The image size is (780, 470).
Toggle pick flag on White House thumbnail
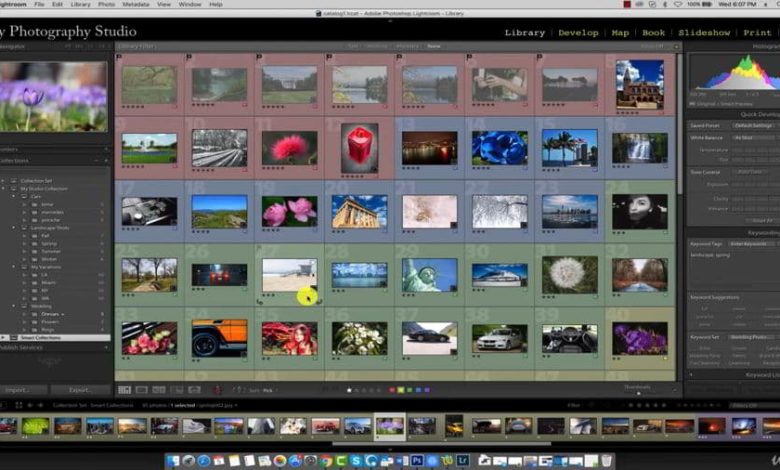[x=259, y=57]
